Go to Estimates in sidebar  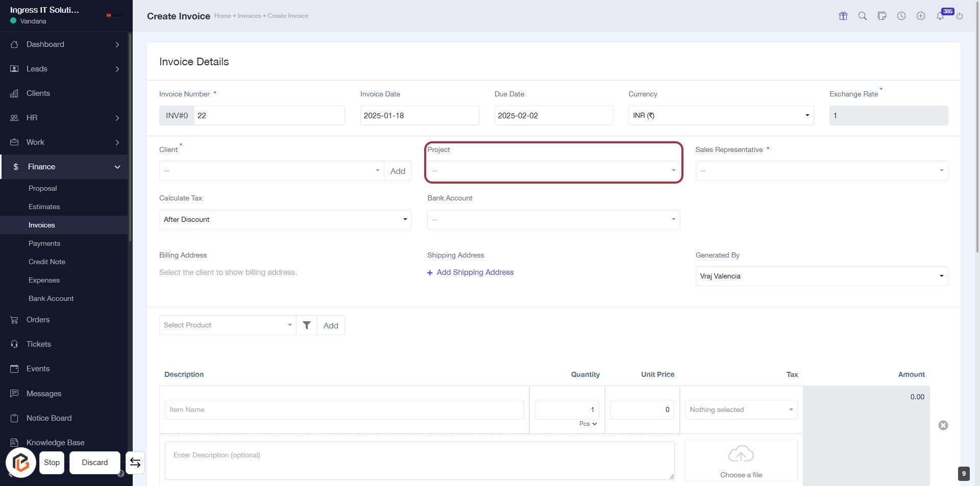(44, 207)
